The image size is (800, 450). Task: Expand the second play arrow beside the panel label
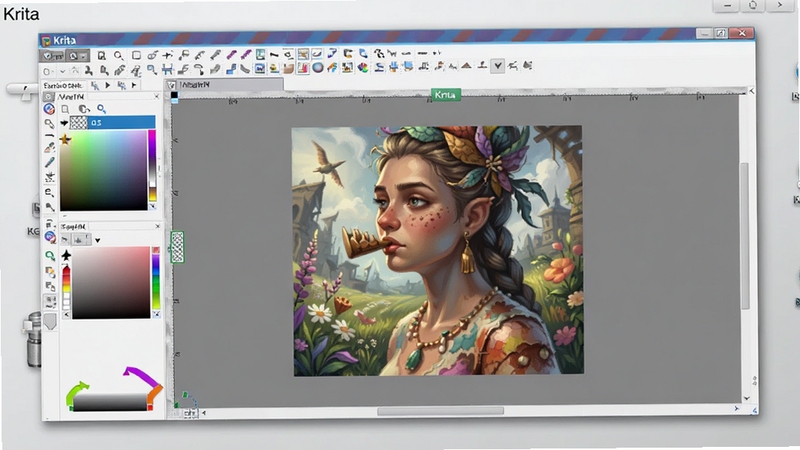pyautogui.click(x=134, y=85)
